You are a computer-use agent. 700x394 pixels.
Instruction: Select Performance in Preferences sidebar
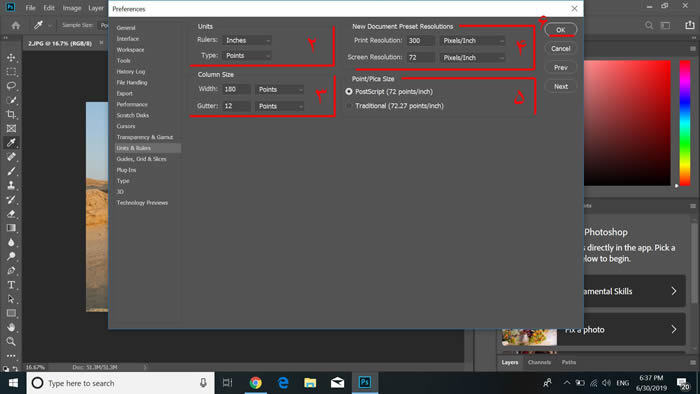pos(132,104)
